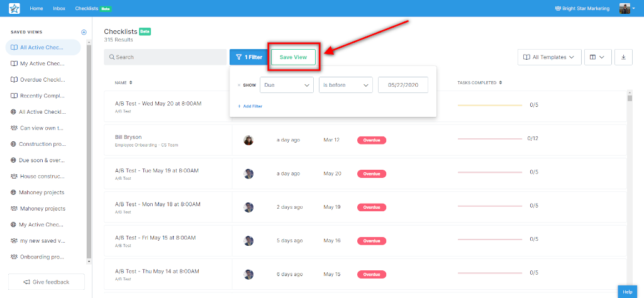Click avatar in Fri May 15 row
This screenshot has width=644, height=298.
tap(248, 241)
